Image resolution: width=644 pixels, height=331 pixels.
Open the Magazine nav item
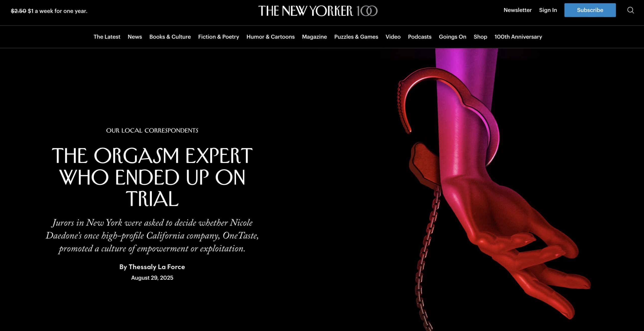click(314, 37)
